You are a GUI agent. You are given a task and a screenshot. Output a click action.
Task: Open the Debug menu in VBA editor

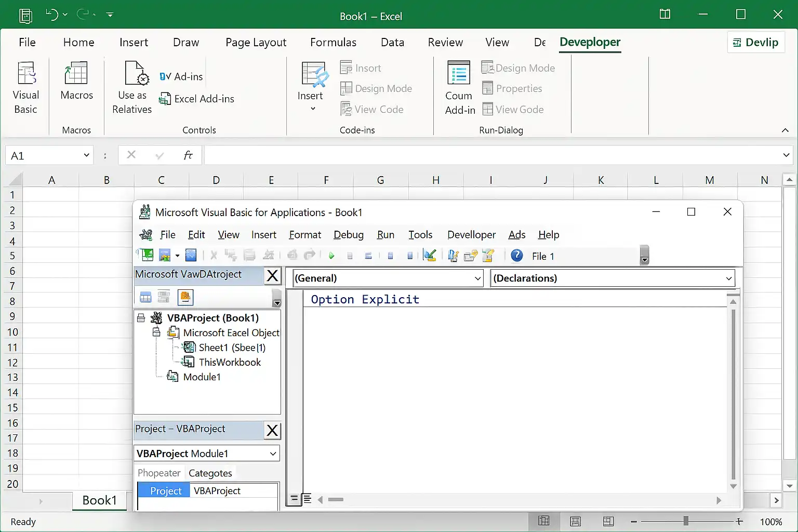tap(348, 235)
